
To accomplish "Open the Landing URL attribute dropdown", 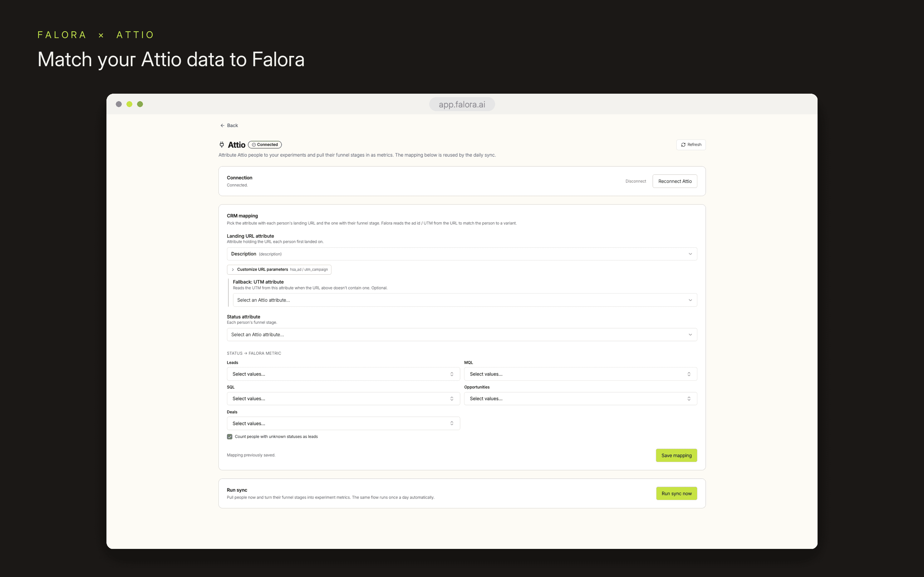I will tap(462, 254).
